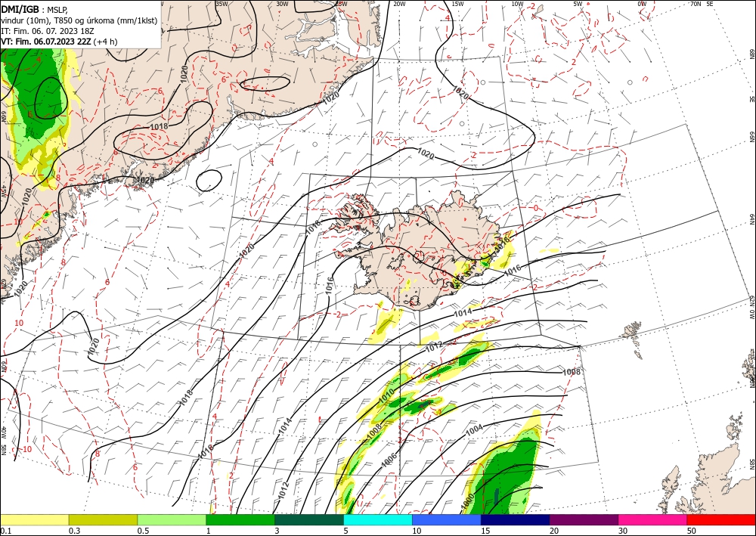The height and width of the screenshot is (536, 756).
Task: Pick the cyan 5–10 legend swatch
Action: coord(378,519)
